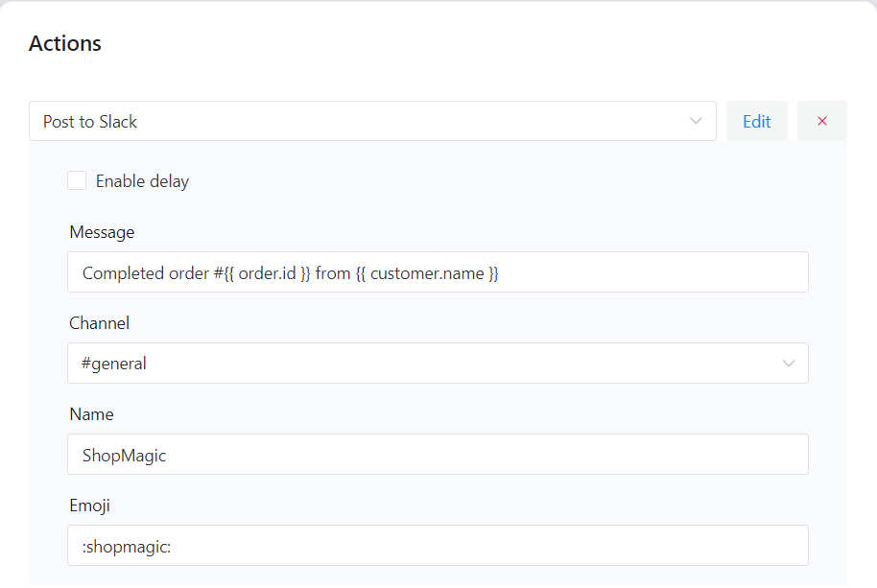The width and height of the screenshot is (877, 588).
Task: Enable the delay checkbox
Action: point(77,180)
